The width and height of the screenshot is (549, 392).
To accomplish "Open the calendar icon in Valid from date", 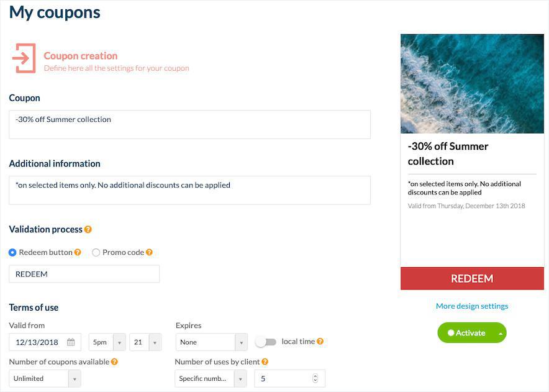I will point(71,342).
